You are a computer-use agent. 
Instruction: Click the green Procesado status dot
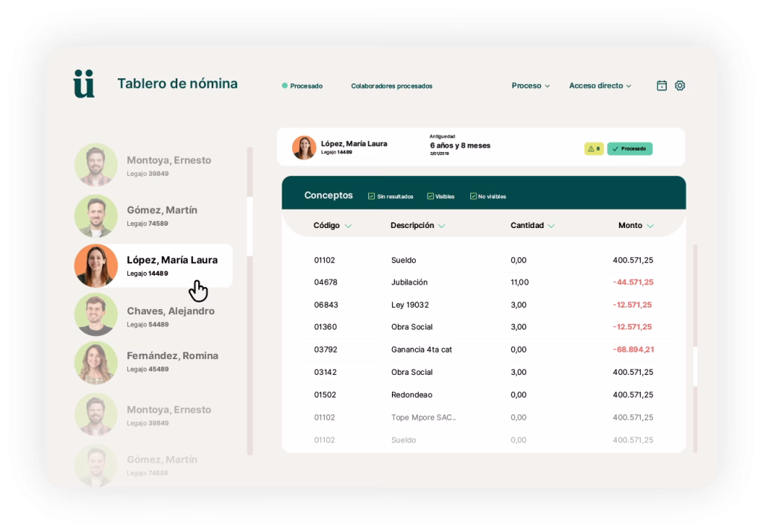click(x=285, y=86)
